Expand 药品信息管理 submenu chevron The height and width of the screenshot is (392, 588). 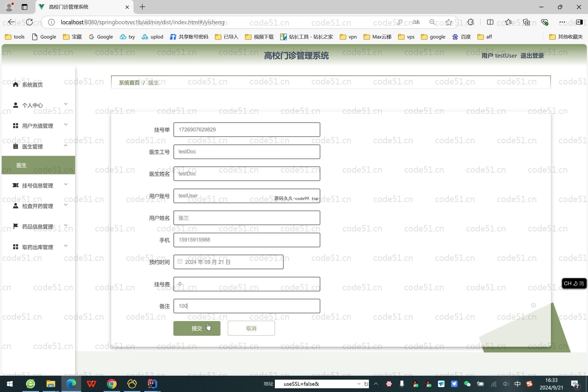click(x=66, y=225)
